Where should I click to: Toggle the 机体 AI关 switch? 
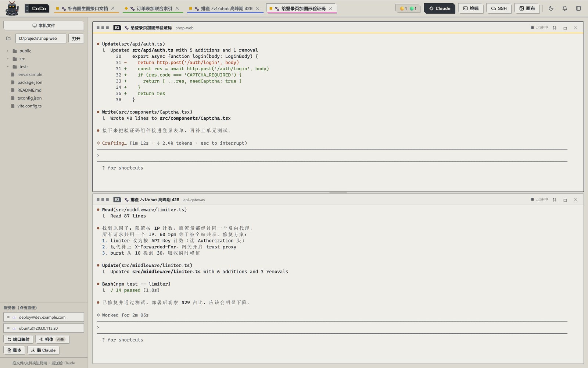[x=52, y=339]
